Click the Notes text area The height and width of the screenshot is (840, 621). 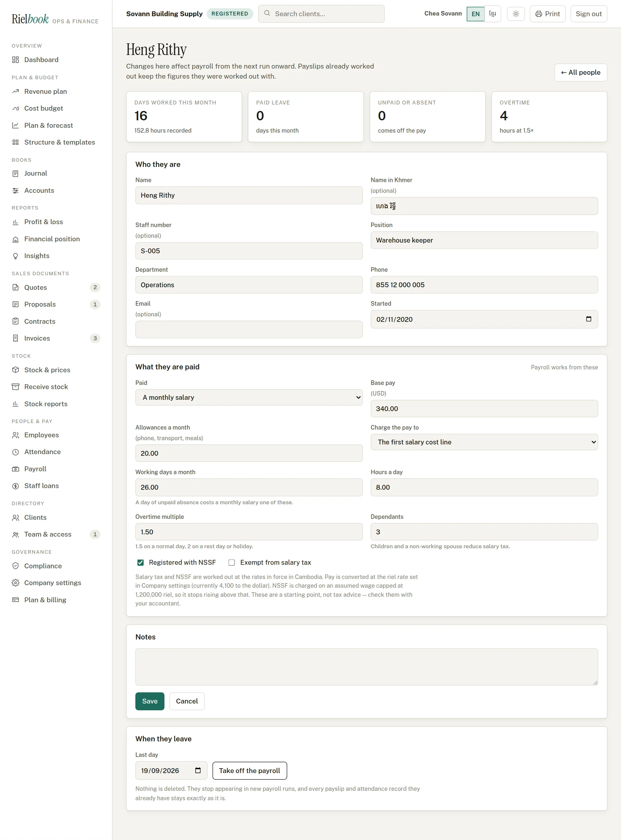(366, 667)
